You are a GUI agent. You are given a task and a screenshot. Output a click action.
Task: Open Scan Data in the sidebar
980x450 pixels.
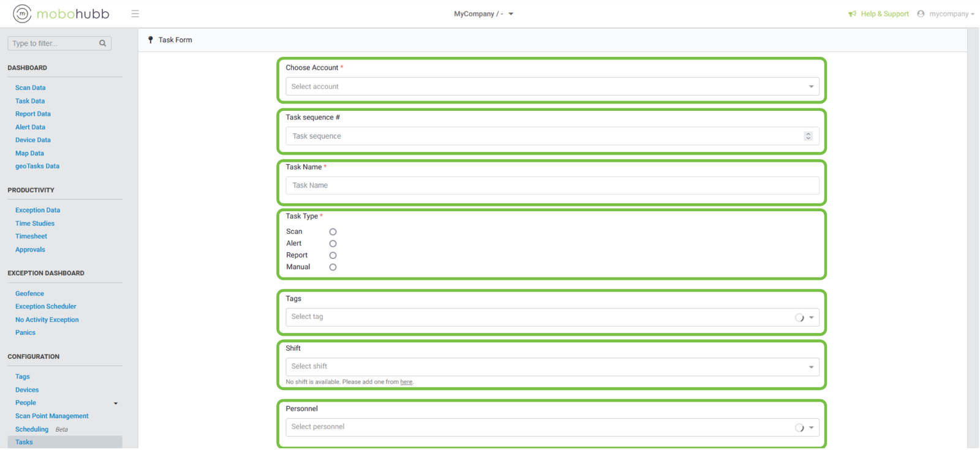(x=30, y=88)
